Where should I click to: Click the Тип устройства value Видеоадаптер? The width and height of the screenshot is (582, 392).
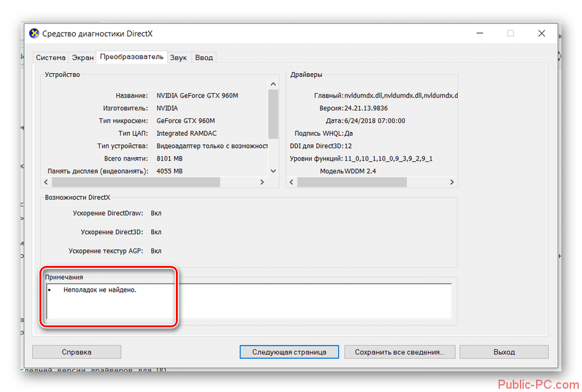pos(212,146)
